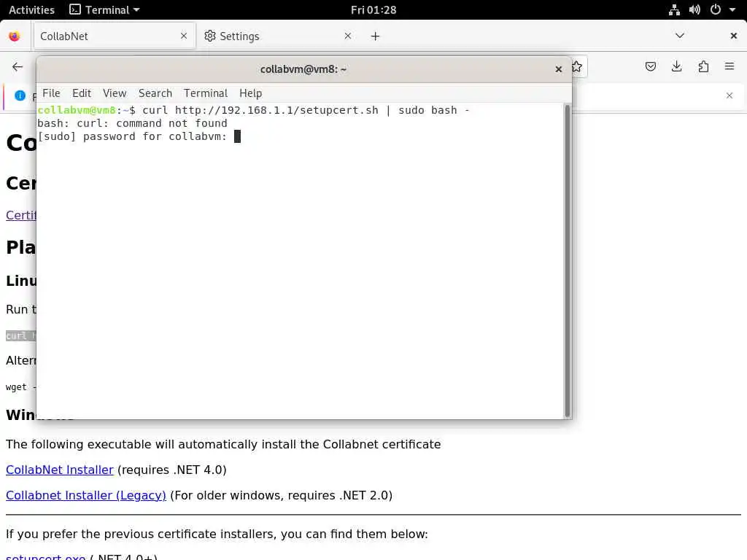This screenshot has width=747, height=560.
Task: Open the Certificate link on the page
Action: pos(21,215)
